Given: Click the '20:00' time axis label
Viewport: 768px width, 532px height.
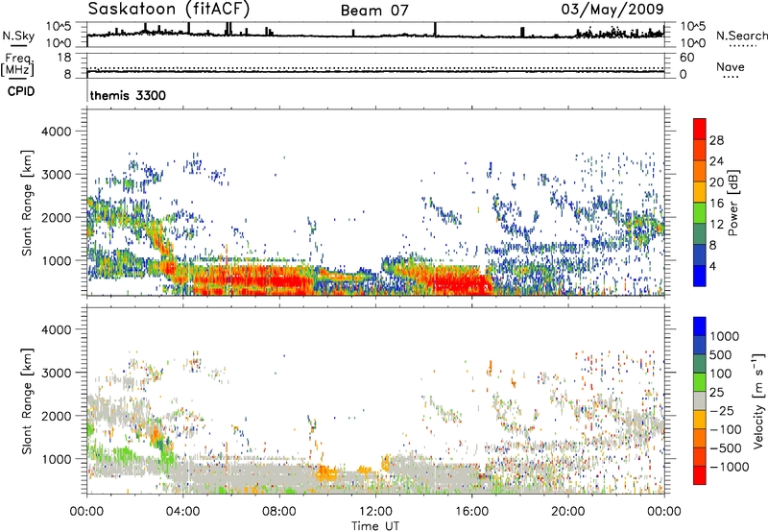Looking at the screenshot, I should (568, 512).
